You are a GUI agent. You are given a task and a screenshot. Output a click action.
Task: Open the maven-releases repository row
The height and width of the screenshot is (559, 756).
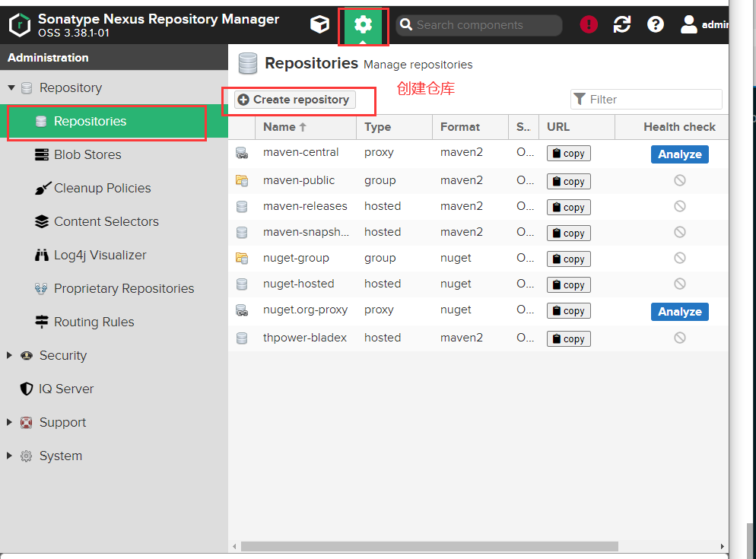(478, 206)
